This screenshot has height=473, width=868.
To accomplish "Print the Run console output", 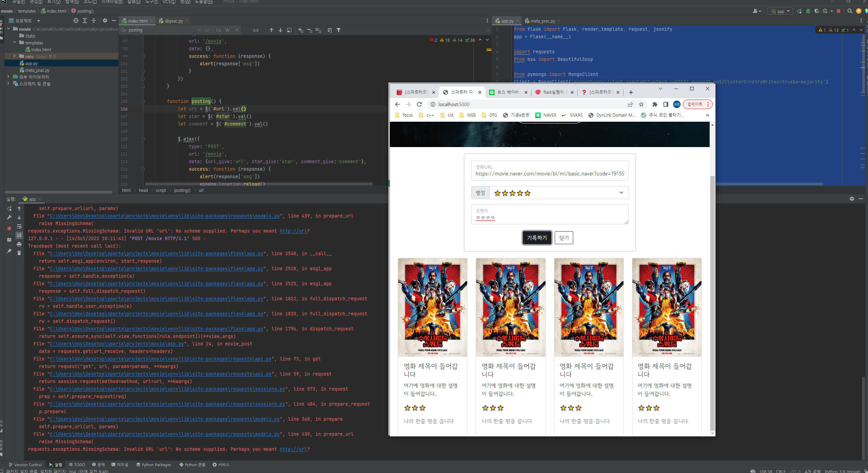I will 19,244.
